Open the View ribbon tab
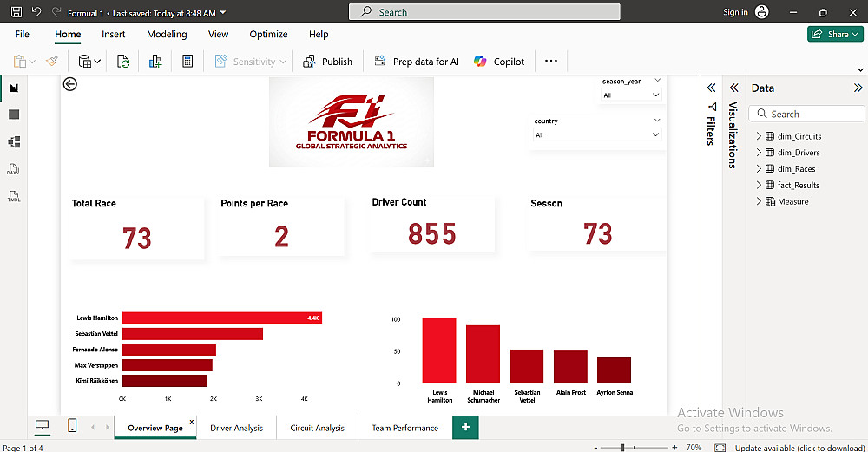Image resolution: width=868 pixels, height=452 pixels. (218, 35)
